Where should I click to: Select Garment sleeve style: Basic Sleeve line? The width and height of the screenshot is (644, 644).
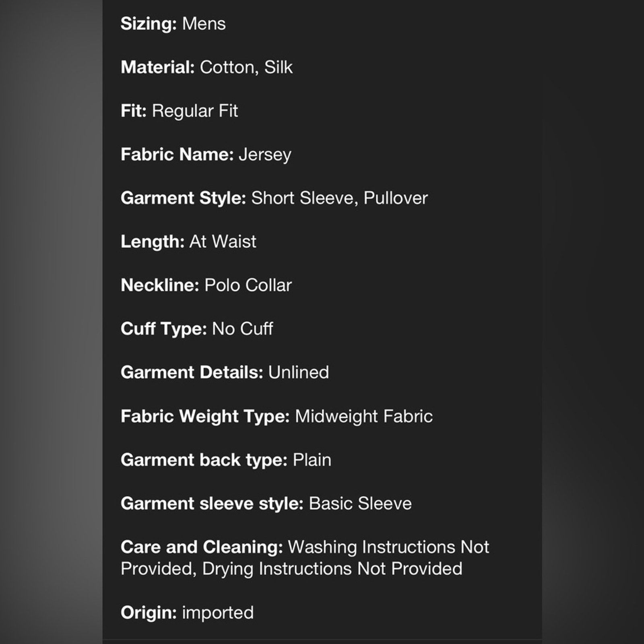[x=266, y=504]
